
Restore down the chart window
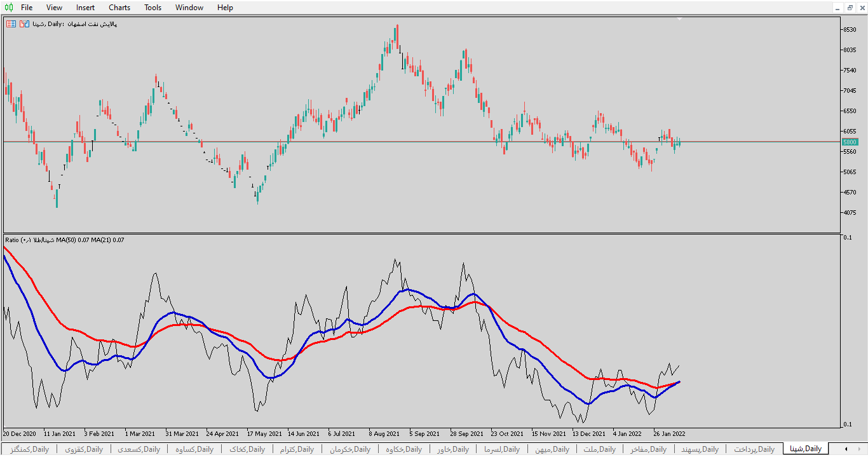pos(850,8)
